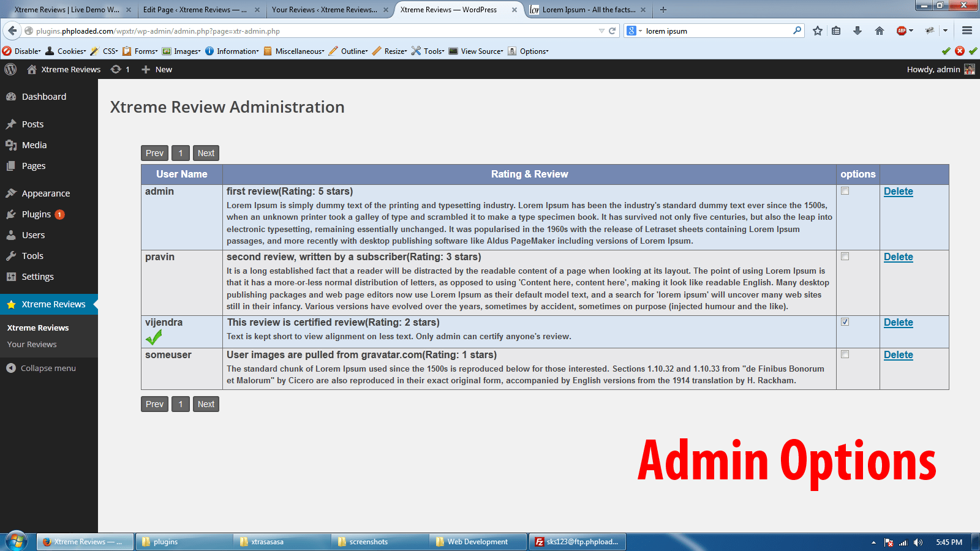This screenshot has width=980, height=551.
Task: Expand the Cookies dropdown
Action: [66, 51]
